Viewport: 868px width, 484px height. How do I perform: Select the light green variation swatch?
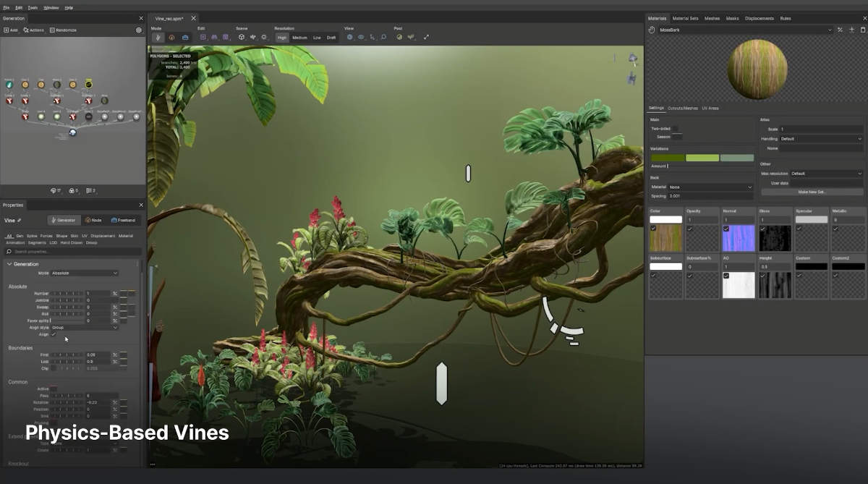click(702, 158)
